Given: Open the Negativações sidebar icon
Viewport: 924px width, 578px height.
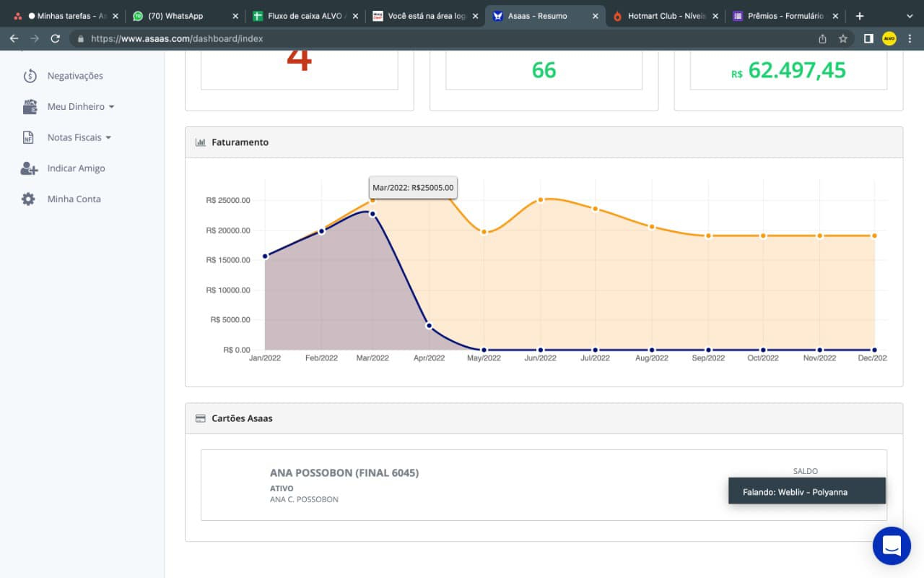Looking at the screenshot, I should (30, 76).
